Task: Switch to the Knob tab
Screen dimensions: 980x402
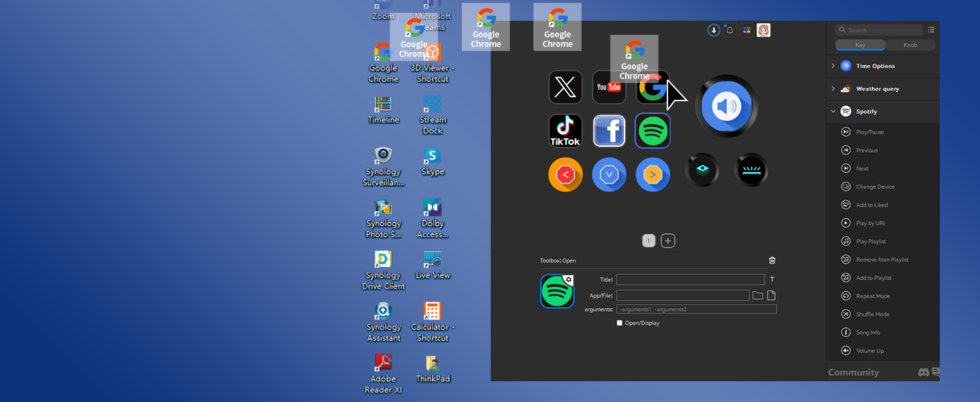Action: coord(910,45)
